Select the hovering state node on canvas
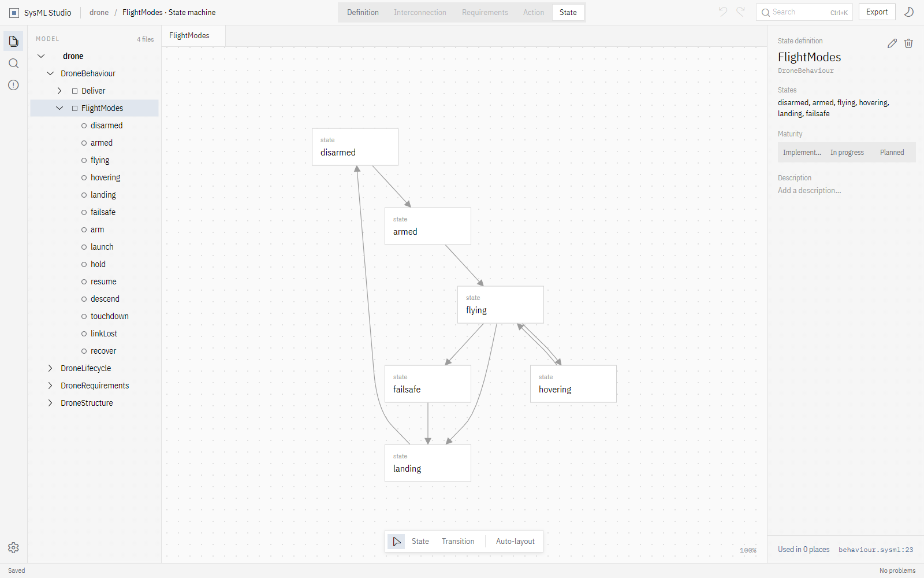Image resolution: width=924 pixels, height=578 pixels. point(573,384)
